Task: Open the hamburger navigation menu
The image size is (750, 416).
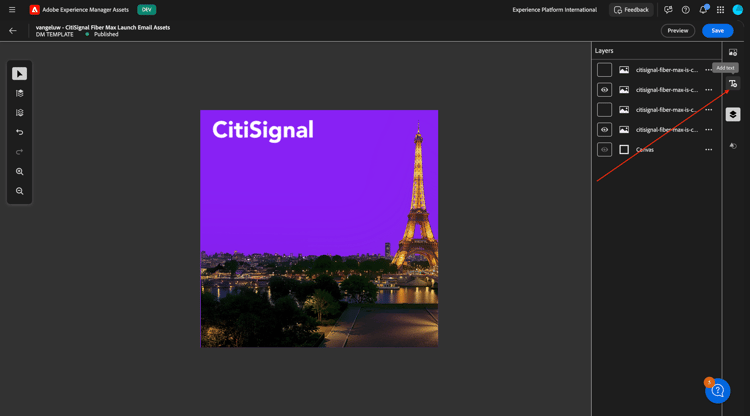Action: point(12,10)
